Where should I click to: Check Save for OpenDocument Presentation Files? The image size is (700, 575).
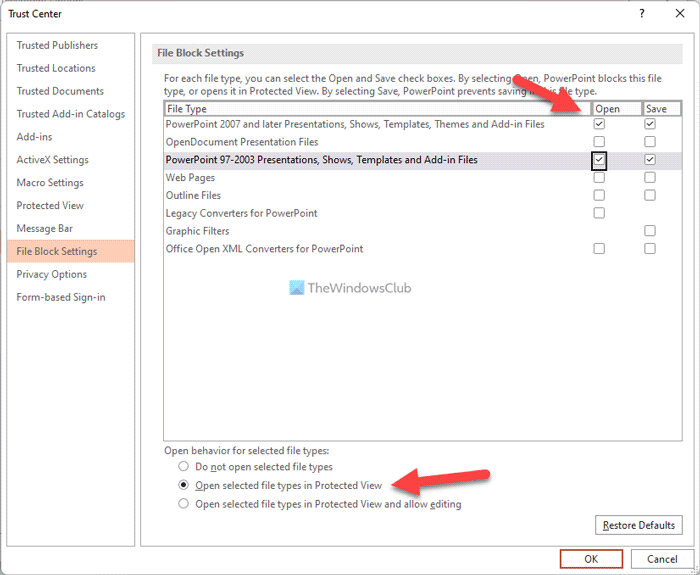[650, 142]
